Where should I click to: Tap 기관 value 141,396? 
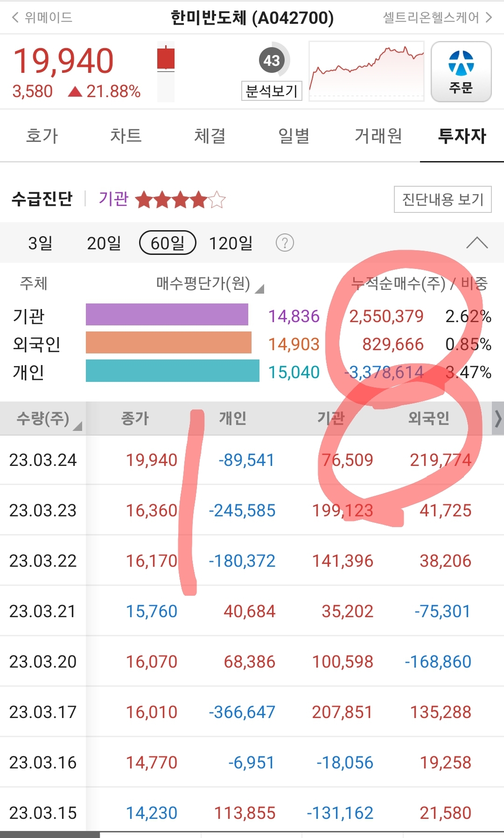343,561
